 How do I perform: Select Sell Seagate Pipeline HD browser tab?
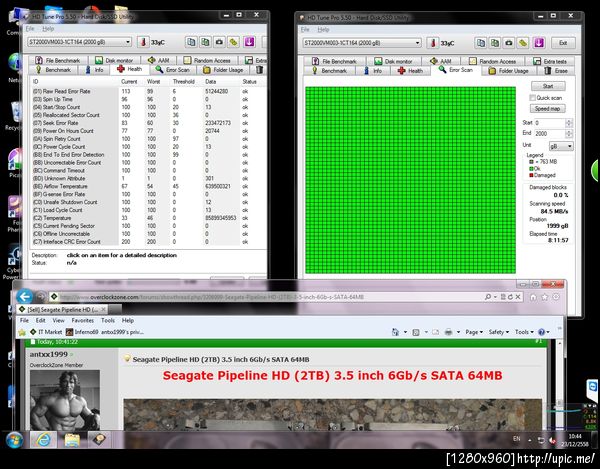tap(62, 309)
